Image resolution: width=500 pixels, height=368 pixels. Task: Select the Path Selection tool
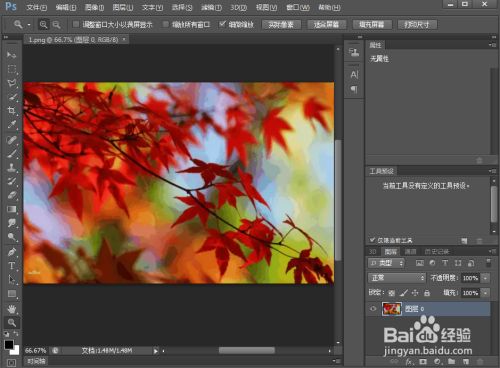click(12, 279)
